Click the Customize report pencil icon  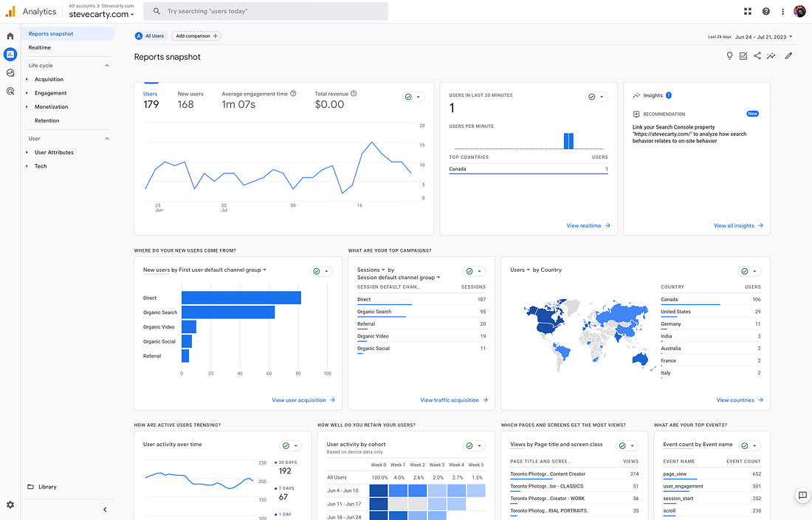click(x=788, y=56)
